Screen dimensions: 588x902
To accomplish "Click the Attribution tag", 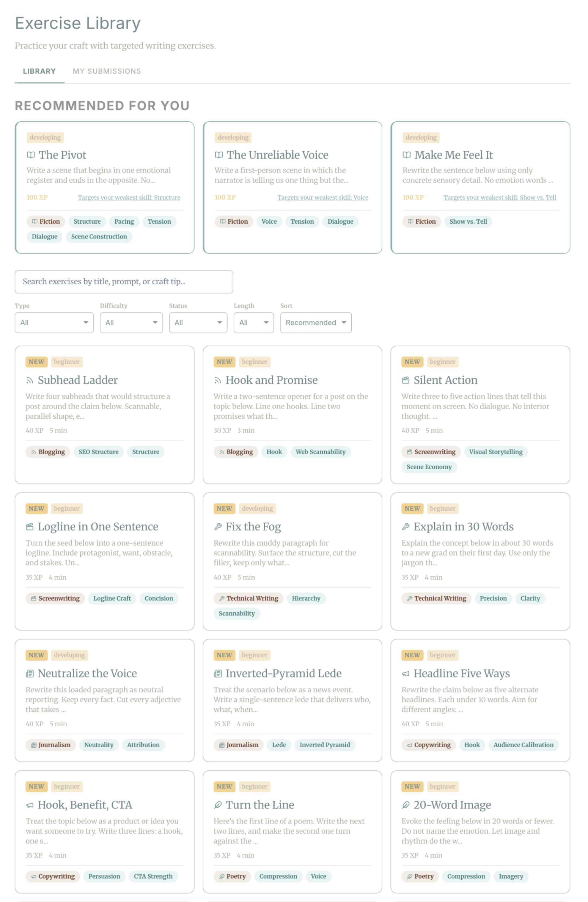I will (x=143, y=745).
